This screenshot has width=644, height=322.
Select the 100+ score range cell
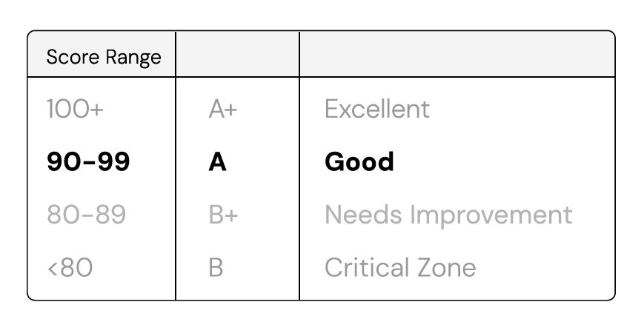click(x=75, y=109)
